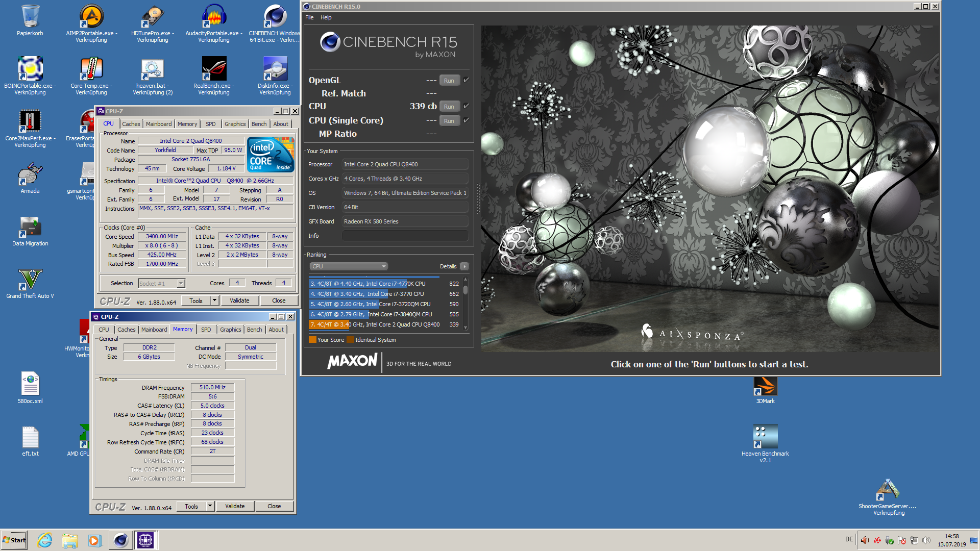
Task: Open Cinebench File menu
Action: [x=309, y=17]
